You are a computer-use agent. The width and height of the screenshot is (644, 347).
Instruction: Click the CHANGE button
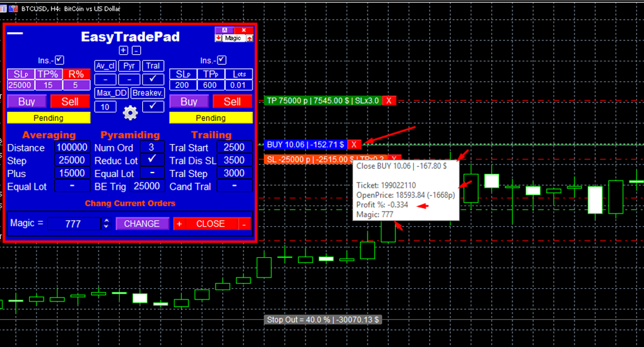[141, 224]
